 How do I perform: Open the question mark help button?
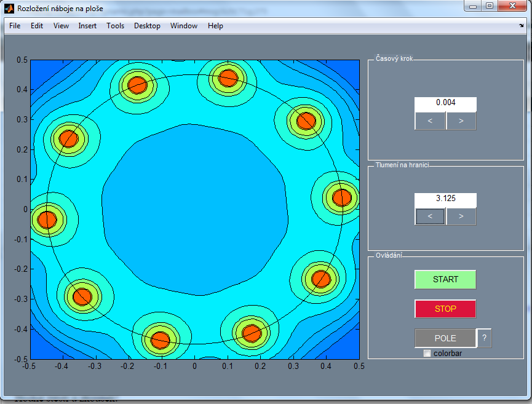485,338
